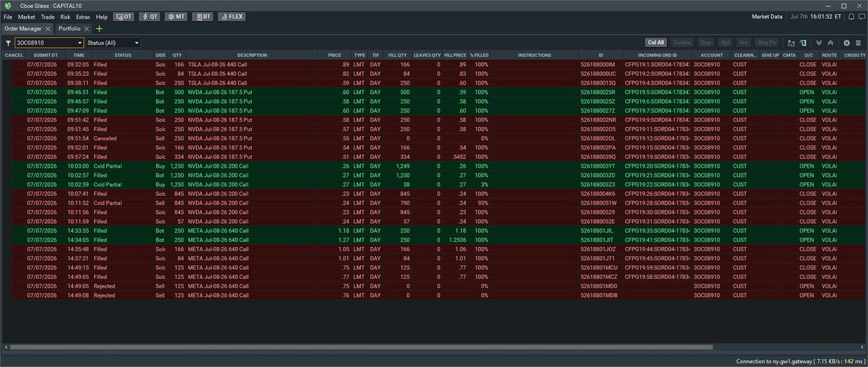The width and height of the screenshot is (868, 367).
Task: Click the Drv button
Action: (744, 43)
